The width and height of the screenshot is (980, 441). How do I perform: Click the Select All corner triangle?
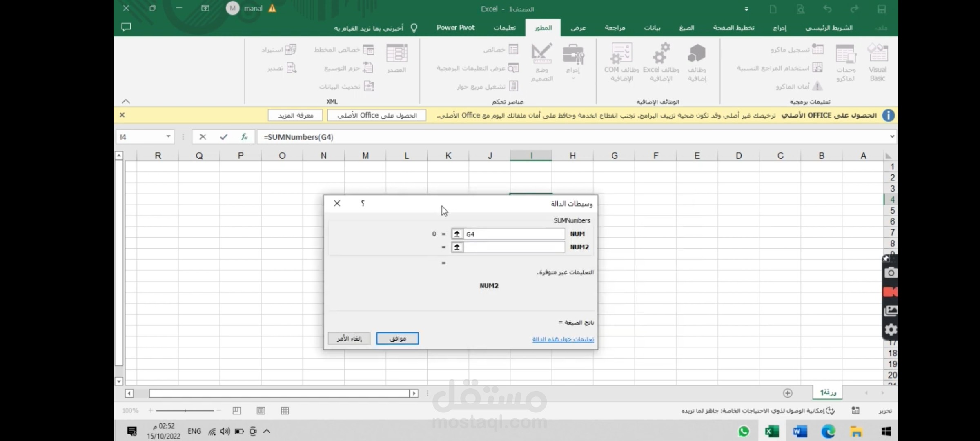pos(889,156)
